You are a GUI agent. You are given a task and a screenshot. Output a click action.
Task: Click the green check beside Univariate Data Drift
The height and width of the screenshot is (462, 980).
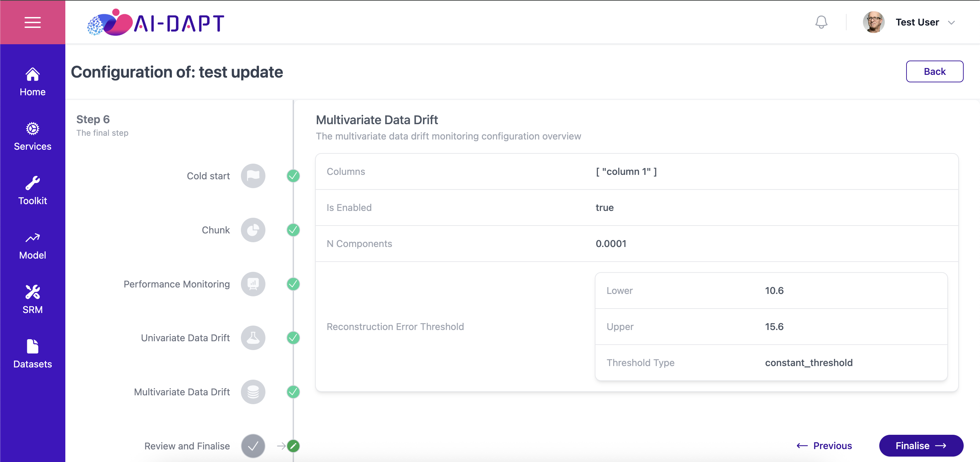click(x=293, y=338)
